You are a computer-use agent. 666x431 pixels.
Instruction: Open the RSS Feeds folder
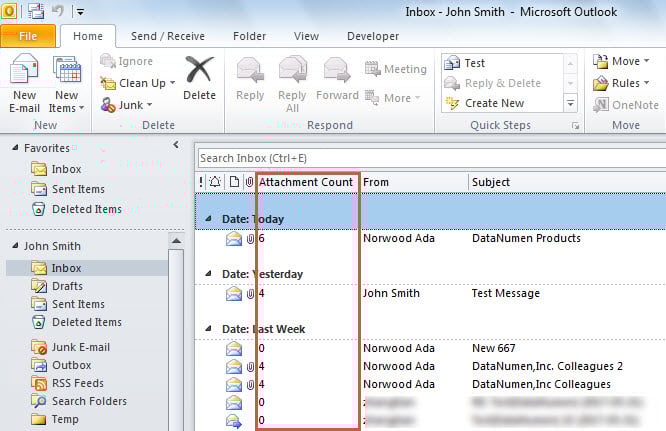[x=77, y=384]
